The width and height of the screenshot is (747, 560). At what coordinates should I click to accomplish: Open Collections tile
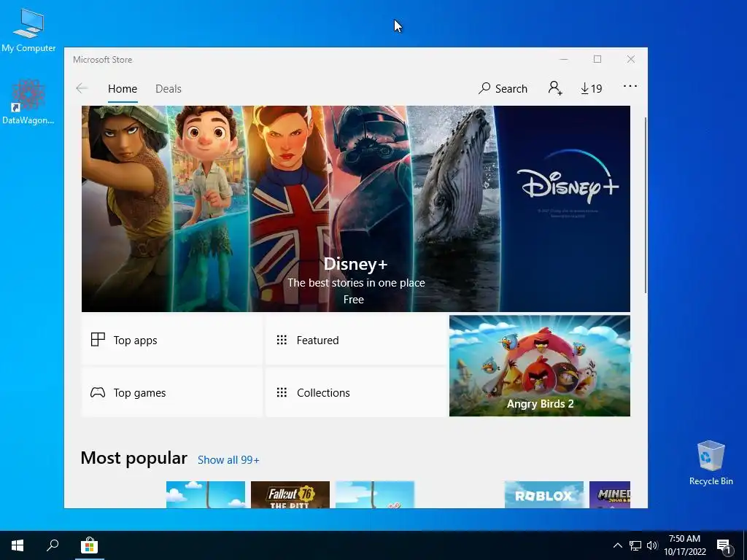(x=356, y=392)
